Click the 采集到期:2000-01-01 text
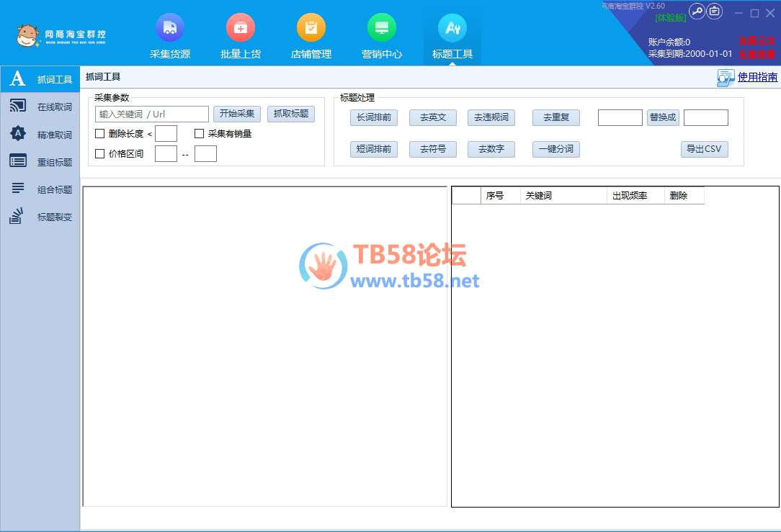Viewport: 781px width, 532px height. click(689, 54)
